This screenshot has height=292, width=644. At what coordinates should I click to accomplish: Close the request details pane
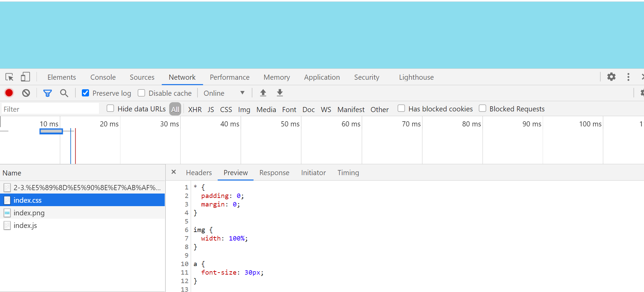point(174,172)
